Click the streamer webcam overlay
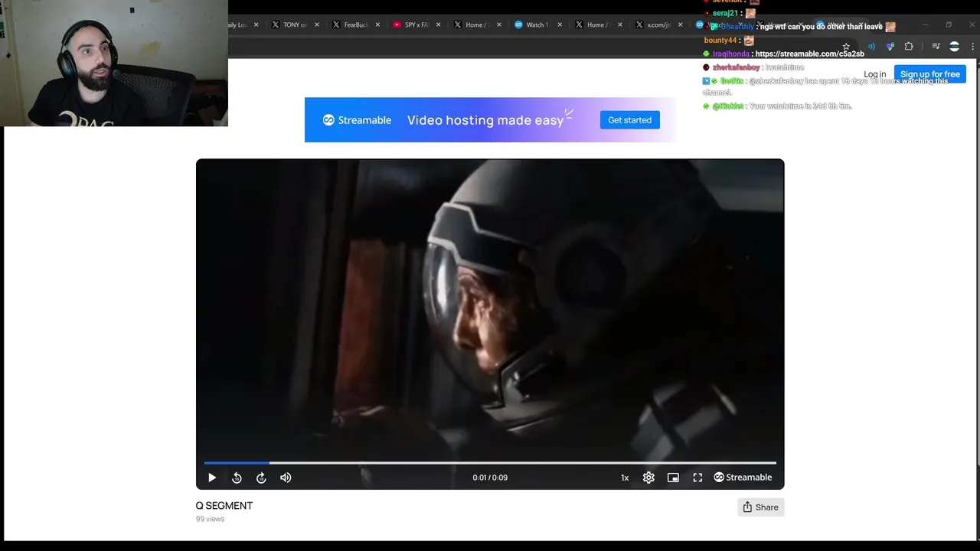 114,63
